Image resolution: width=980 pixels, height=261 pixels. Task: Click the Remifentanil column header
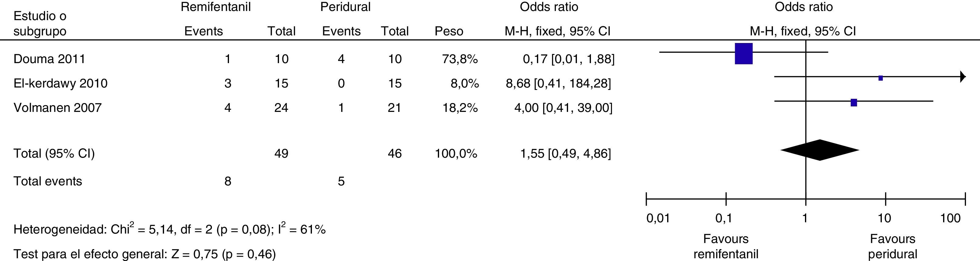point(216,7)
